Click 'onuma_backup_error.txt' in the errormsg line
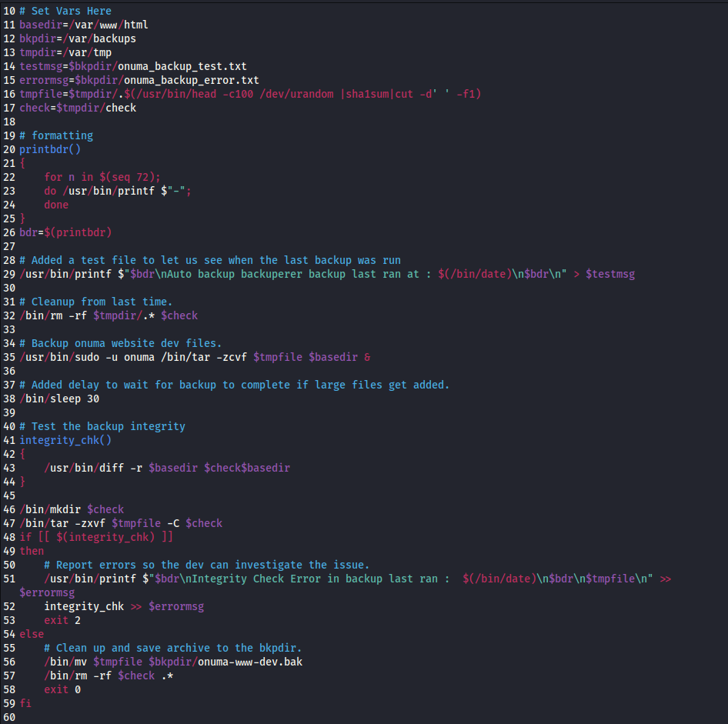The image size is (728, 724). coord(192,80)
